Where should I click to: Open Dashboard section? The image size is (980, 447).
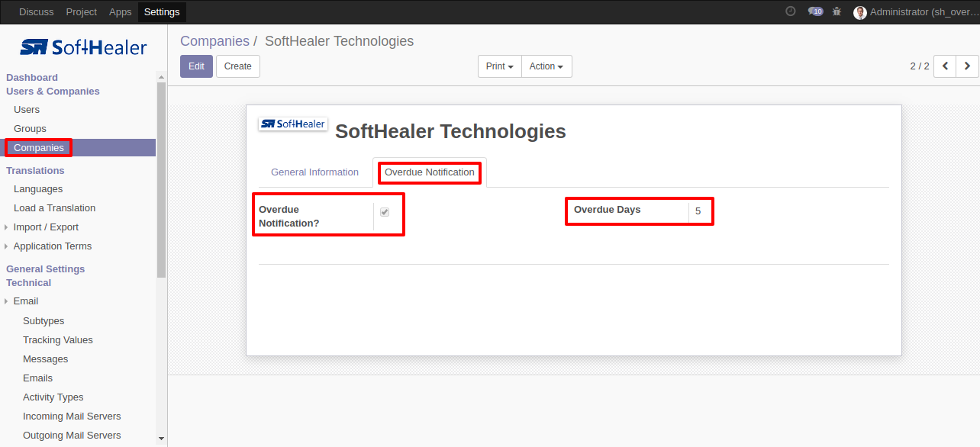pyautogui.click(x=32, y=78)
